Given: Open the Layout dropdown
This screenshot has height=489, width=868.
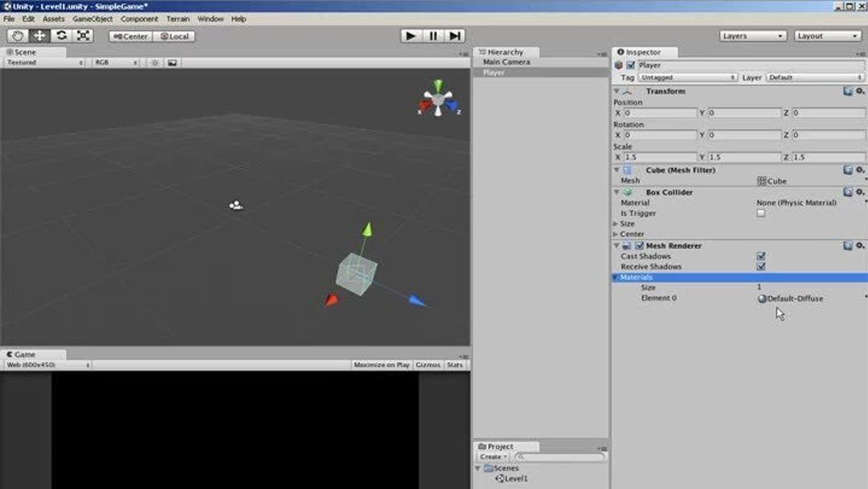Looking at the screenshot, I should tap(827, 35).
